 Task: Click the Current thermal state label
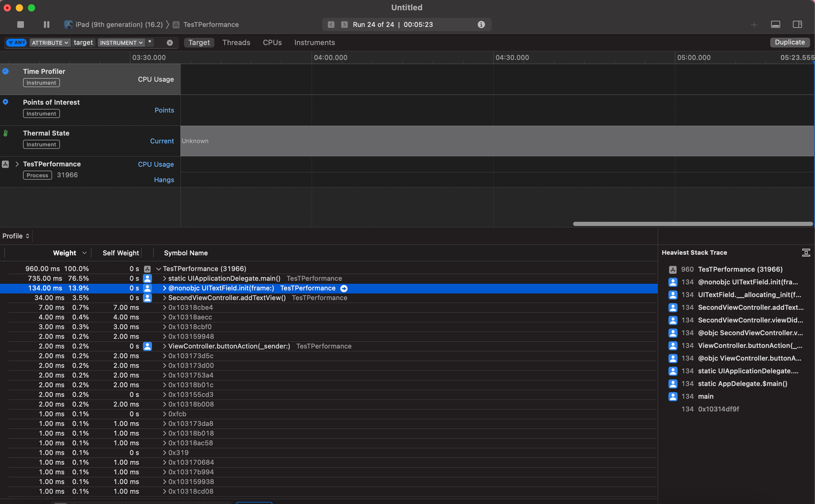(162, 141)
